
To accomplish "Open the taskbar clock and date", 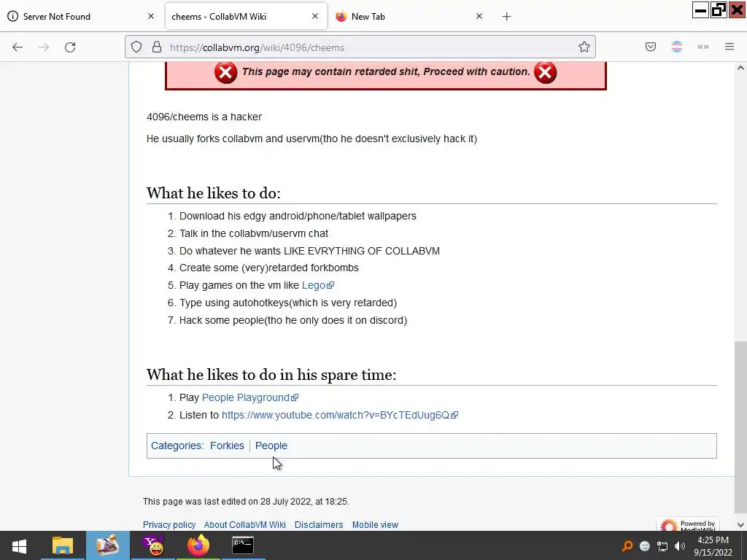I will 713,546.
